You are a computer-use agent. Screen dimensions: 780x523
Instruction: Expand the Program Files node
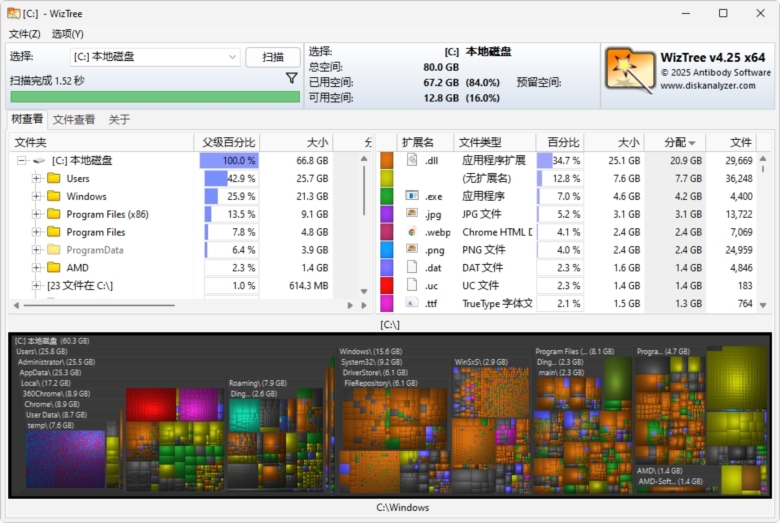point(36,232)
